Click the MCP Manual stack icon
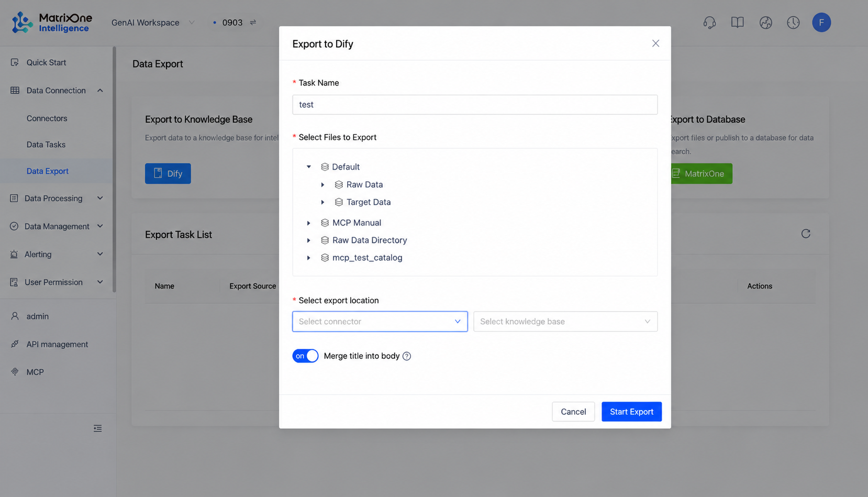This screenshot has height=497, width=868. 325,223
